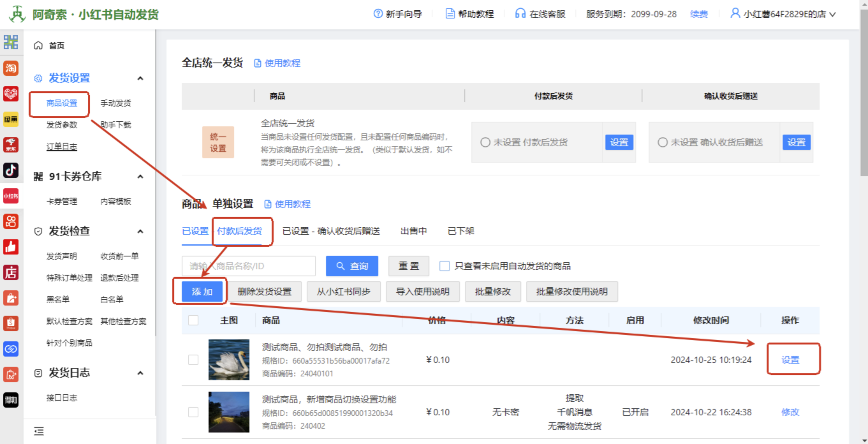Enable 只查看未启用自动发货的商品 checkbox
868x444 pixels.
445,266
